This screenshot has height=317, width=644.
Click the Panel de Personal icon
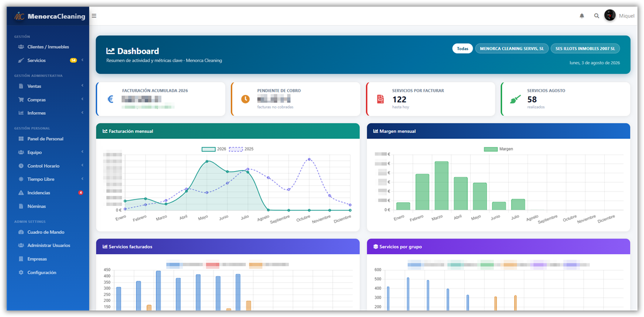(21, 139)
